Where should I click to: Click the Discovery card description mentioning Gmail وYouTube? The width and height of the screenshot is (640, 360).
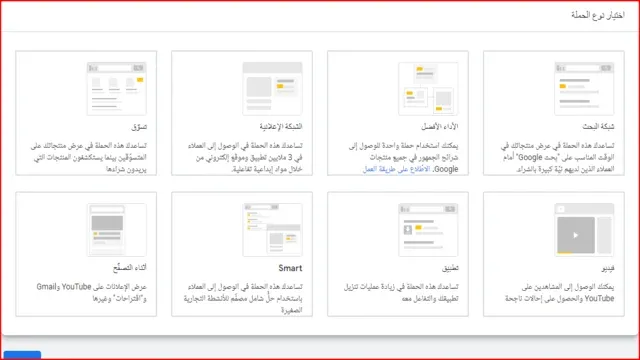[x=91, y=293]
